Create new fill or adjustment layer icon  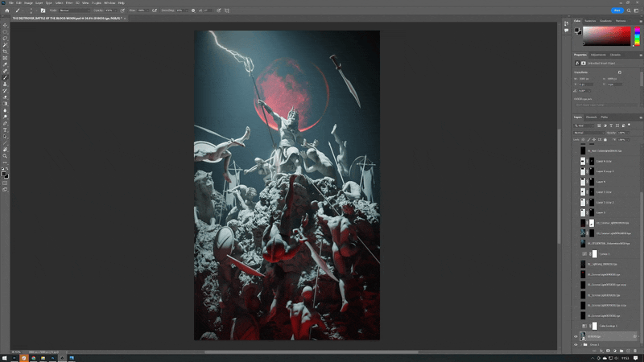coord(614,351)
